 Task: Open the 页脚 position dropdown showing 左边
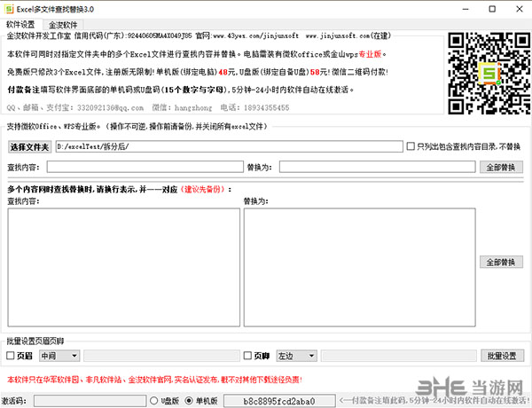pos(296,356)
